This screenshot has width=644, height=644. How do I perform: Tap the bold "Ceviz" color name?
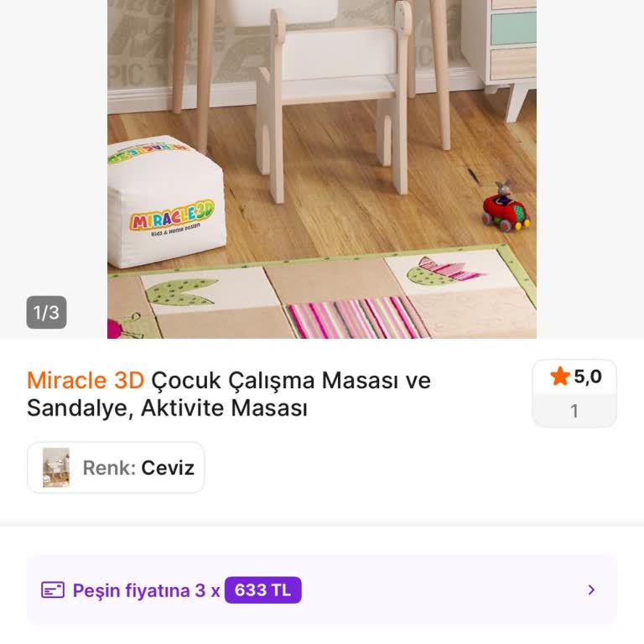point(168,468)
